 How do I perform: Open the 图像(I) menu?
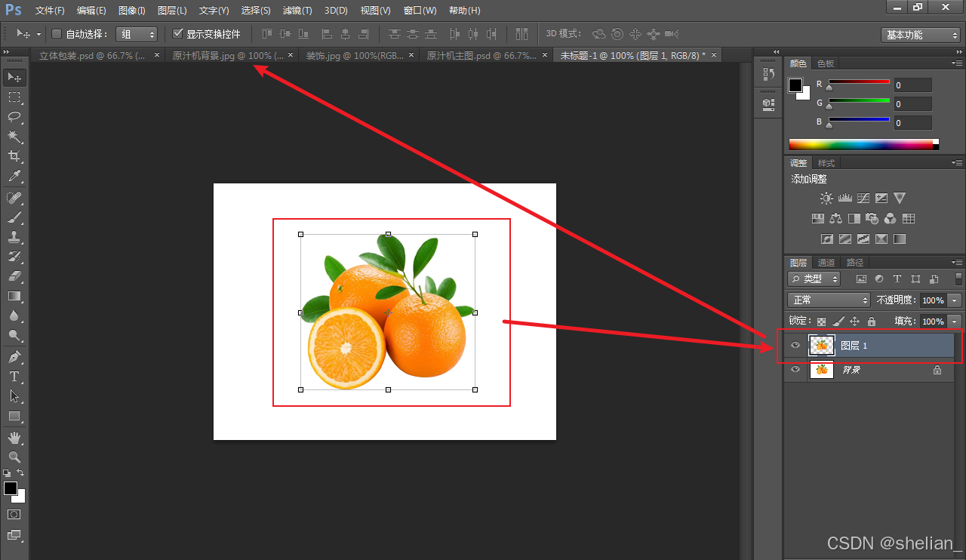[132, 11]
